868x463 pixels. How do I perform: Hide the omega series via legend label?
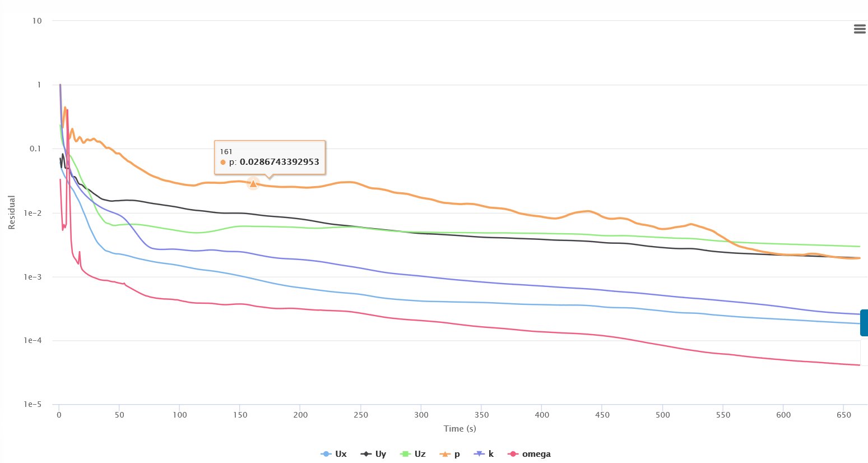[x=536, y=454]
